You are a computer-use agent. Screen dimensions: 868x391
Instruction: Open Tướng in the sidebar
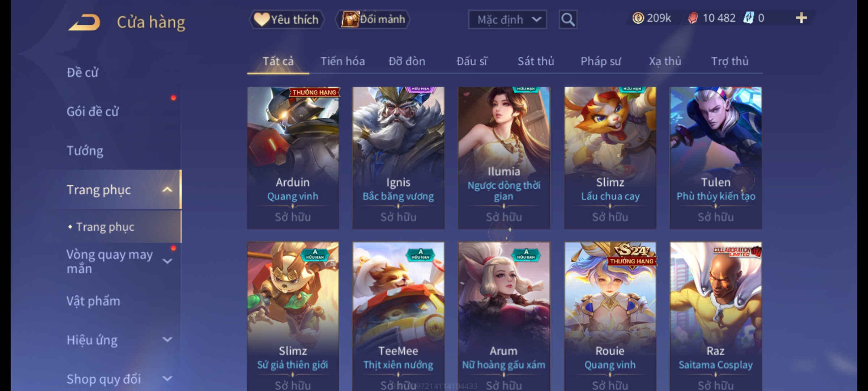[85, 151]
